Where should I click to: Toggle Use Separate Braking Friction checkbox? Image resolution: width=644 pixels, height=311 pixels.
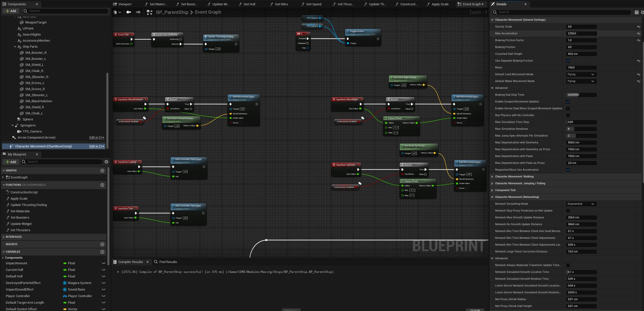tap(568, 61)
